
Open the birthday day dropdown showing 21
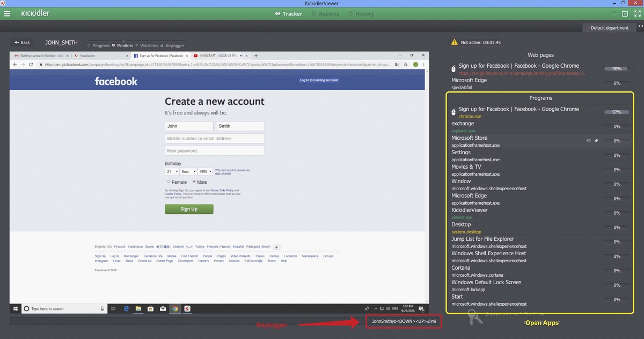click(172, 171)
